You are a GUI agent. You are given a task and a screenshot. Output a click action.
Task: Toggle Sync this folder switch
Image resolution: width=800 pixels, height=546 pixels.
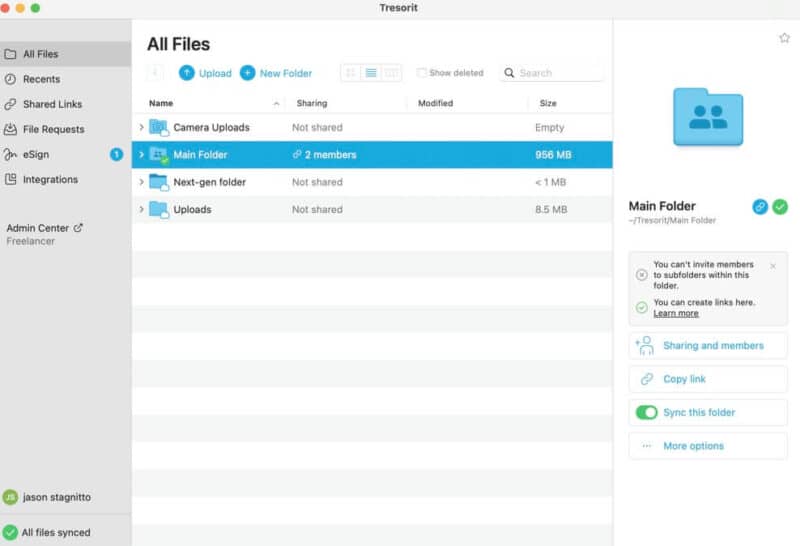(x=646, y=412)
